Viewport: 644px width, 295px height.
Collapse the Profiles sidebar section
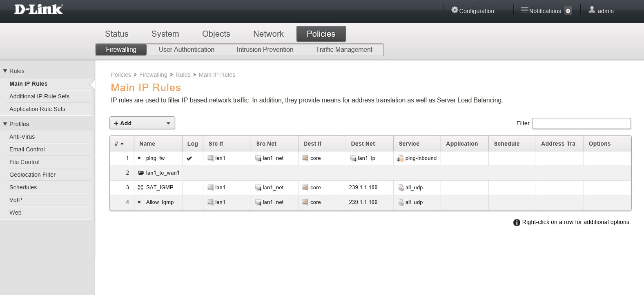pyautogui.click(x=5, y=124)
